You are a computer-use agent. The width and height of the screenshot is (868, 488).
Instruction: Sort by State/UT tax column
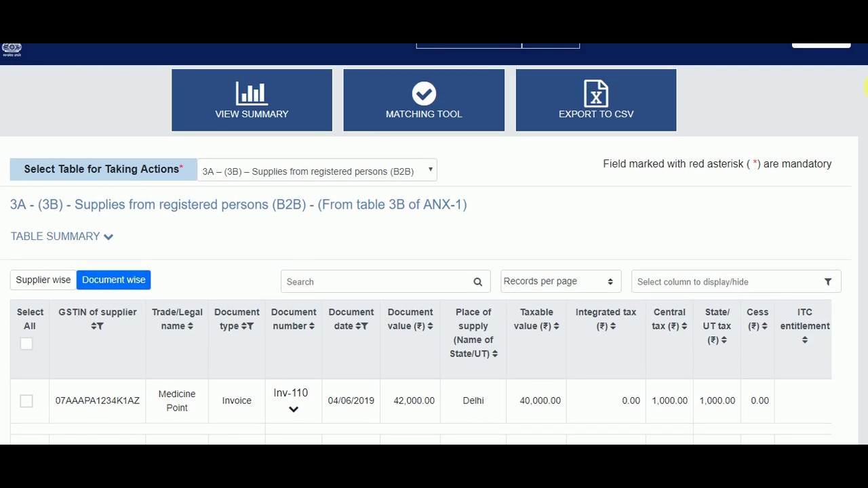[x=724, y=340]
